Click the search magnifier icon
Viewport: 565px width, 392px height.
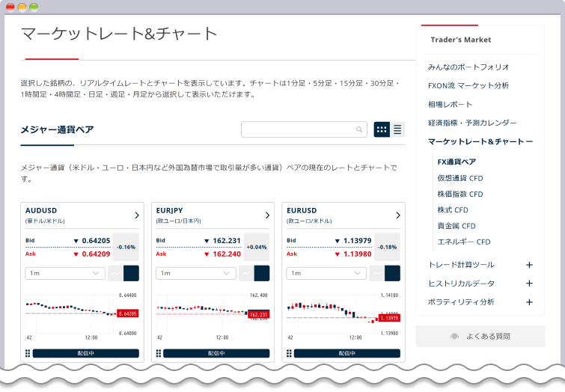[359, 129]
